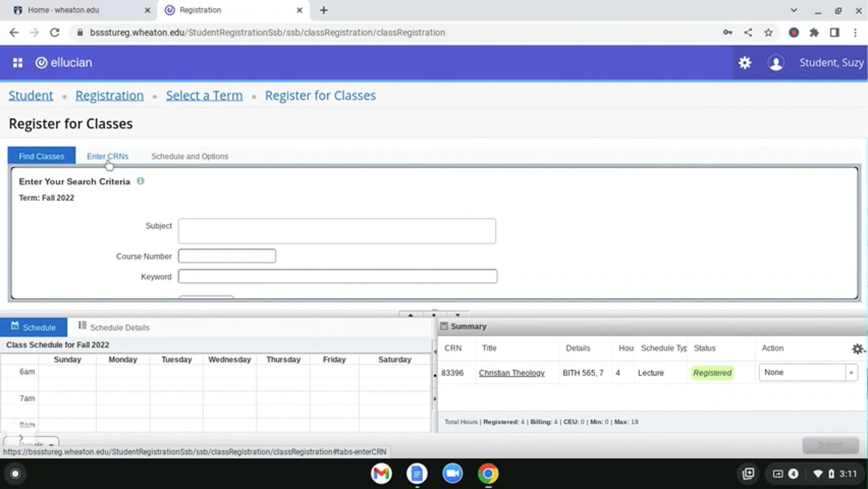The image size is (868, 489).
Task: Open the Ellucian app grid menu
Action: (18, 63)
